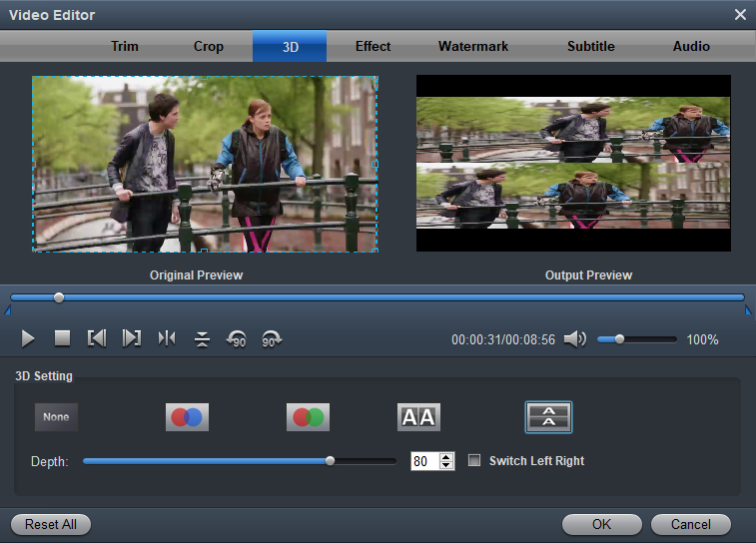This screenshot has height=543, width=756.
Task: Stop video playback
Action: tap(62, 338)
